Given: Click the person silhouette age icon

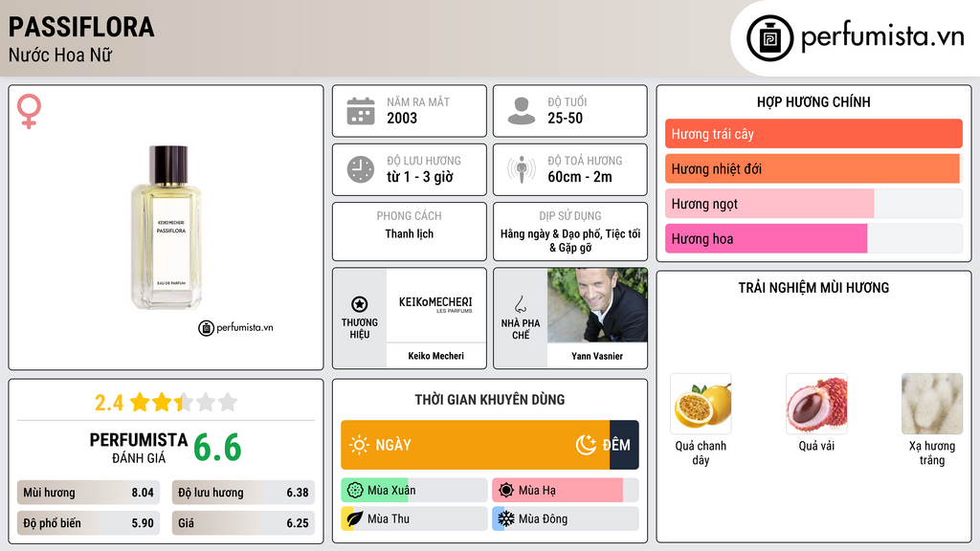Looking at the screenshot, I should click(x=522, y=111).
